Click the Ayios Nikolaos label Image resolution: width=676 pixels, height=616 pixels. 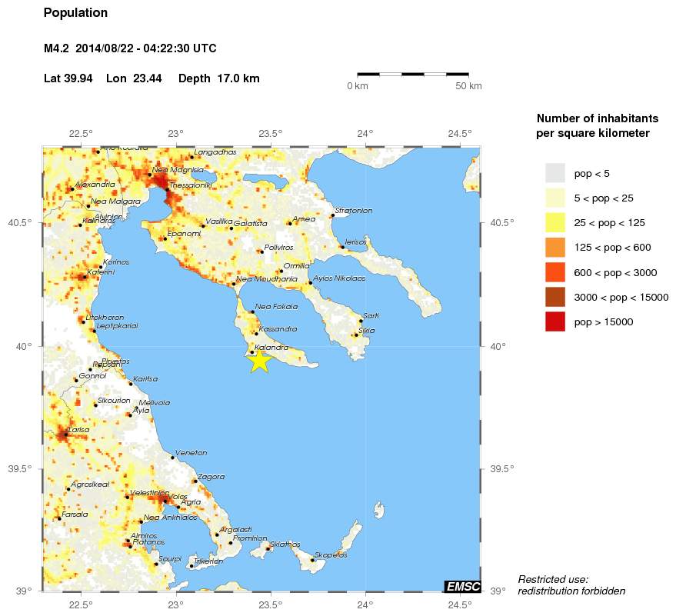pos(339,278)
